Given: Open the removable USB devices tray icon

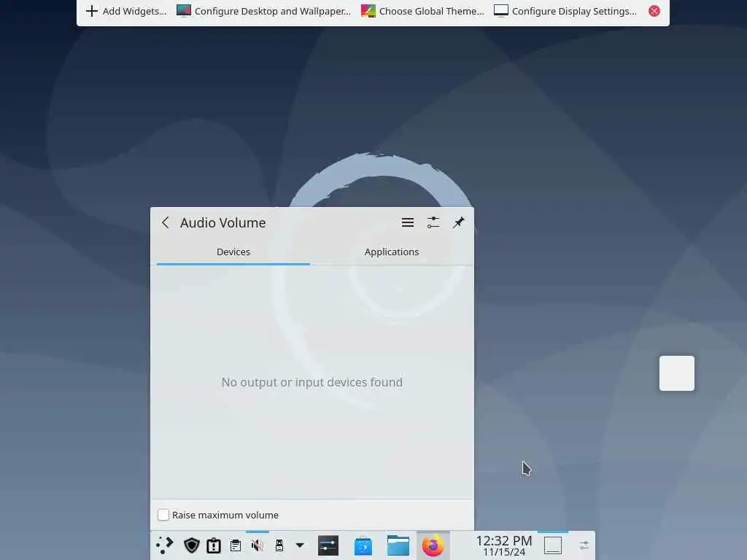Looking at the screenshot, I should [279, 545].
